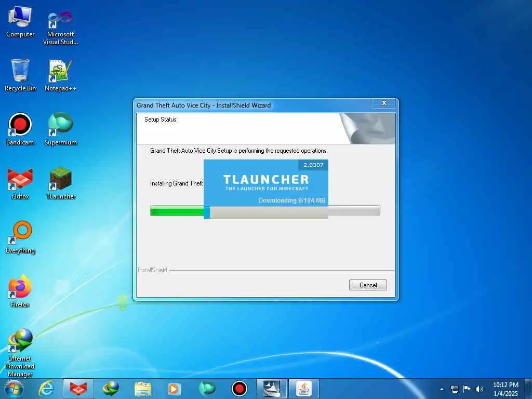Cancel the Vice City installation
Image resolution: width=532 pixels, height=399 pixels.
coord(368,285)
